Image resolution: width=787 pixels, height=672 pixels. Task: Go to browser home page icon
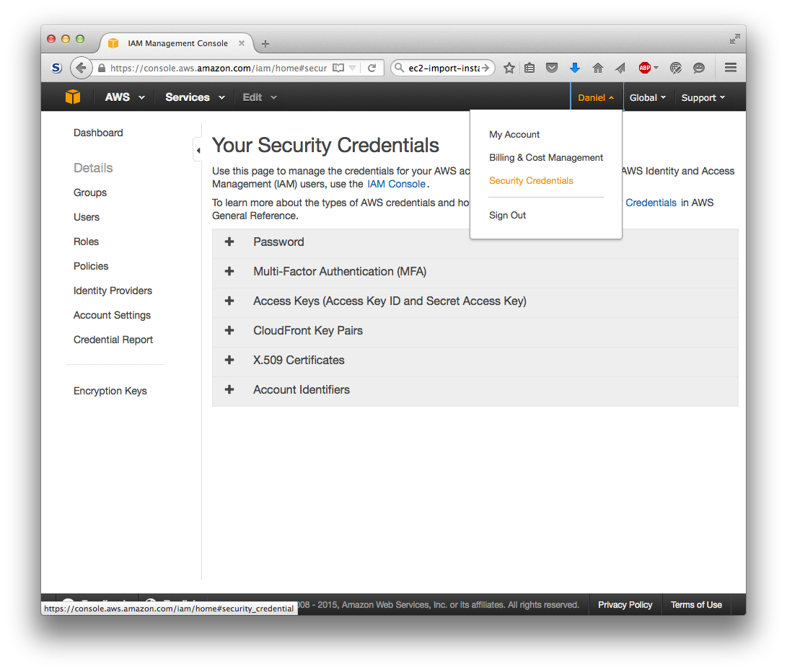tap(598, 68)
